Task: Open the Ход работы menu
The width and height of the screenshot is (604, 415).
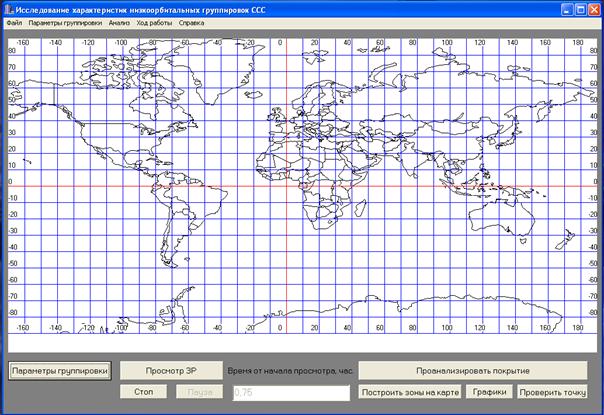Action: click(x=154, y=22)
